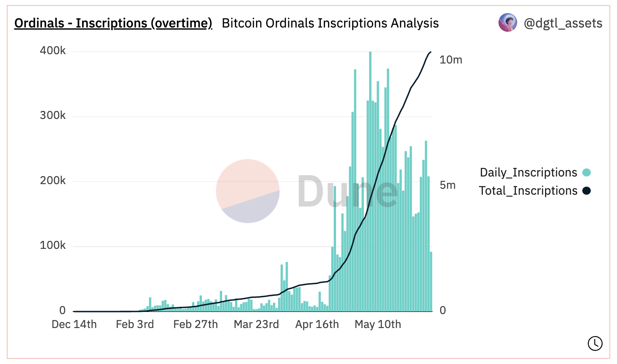617x364 pixels.
Task: Click the 10m right axis label
Action: click(x=451, y=60)
